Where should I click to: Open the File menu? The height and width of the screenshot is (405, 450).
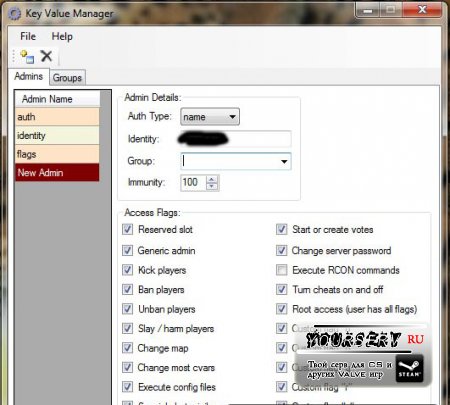click(x=28, y=36)
